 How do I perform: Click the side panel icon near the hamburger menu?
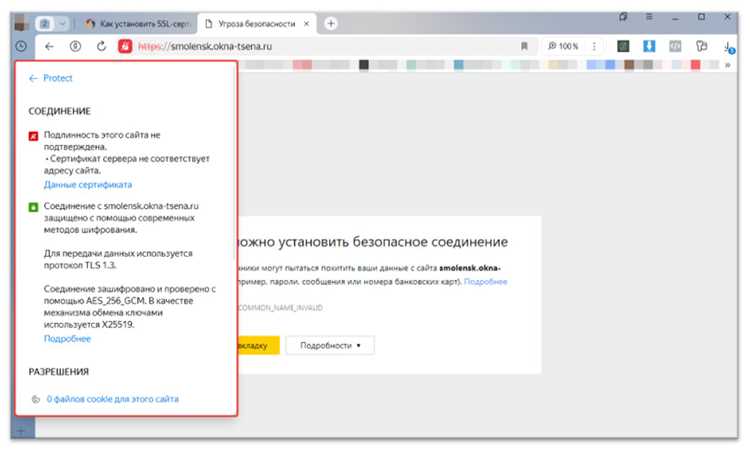coord(623,17)
